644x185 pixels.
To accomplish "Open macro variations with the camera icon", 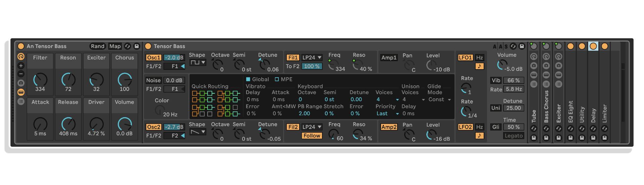I will (x=21, y=83).
